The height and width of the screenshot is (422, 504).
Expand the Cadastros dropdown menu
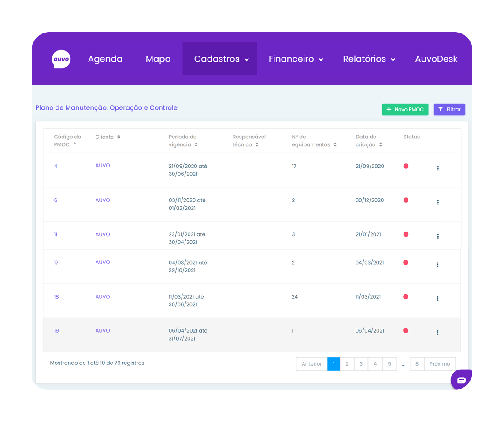click(x=221, y=59)
